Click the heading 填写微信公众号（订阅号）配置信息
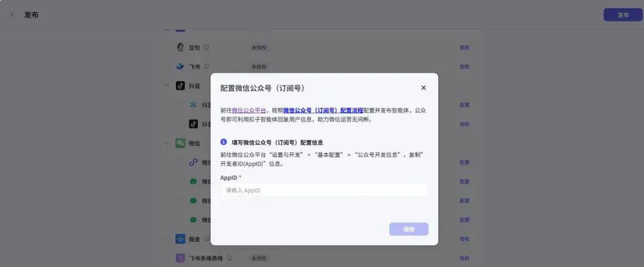This screenshot has width=644, height=267. 277,142
